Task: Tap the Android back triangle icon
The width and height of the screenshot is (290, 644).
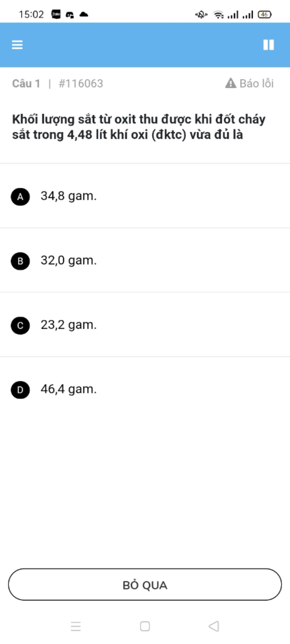Action: tap(214, 626)
